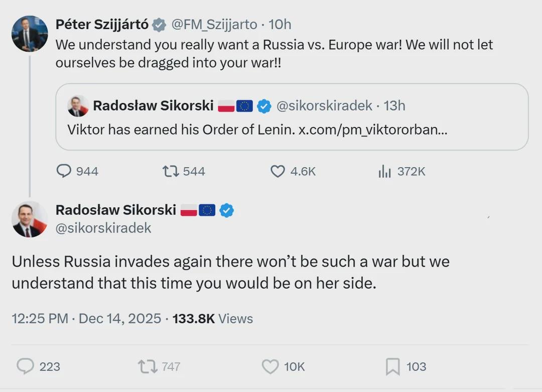This screenshot has width=542, height=392.
Task: Open the Péter Szijjártó name link
Action: 102,24
